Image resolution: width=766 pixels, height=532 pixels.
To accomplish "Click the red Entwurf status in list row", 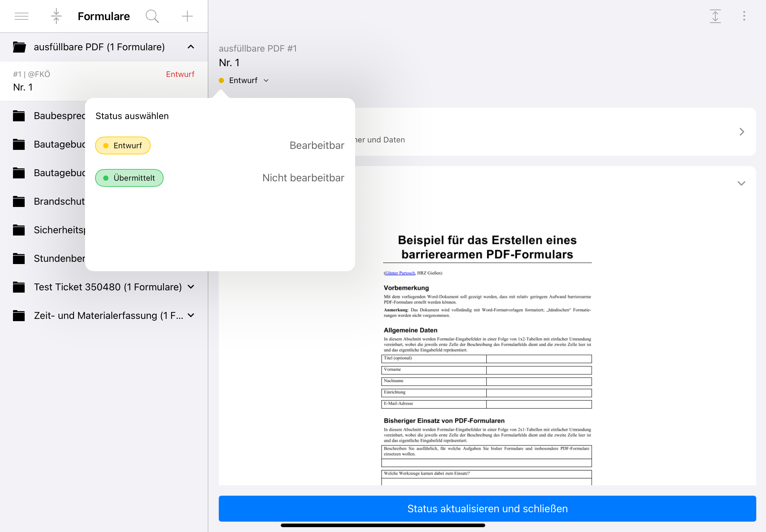I will click(180, 74).
